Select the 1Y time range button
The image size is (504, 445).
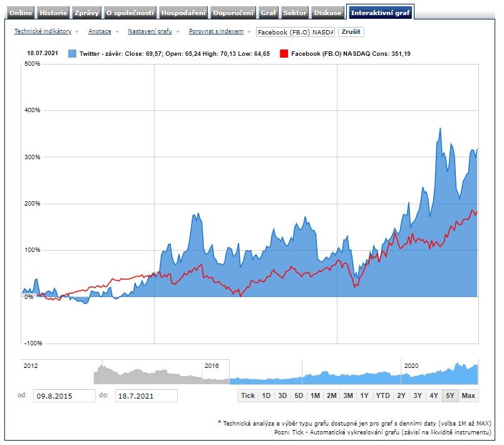coord(364,395)
